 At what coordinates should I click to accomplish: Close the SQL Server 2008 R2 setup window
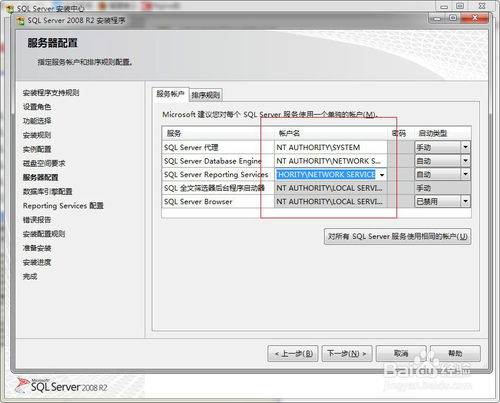click(475, 18)
